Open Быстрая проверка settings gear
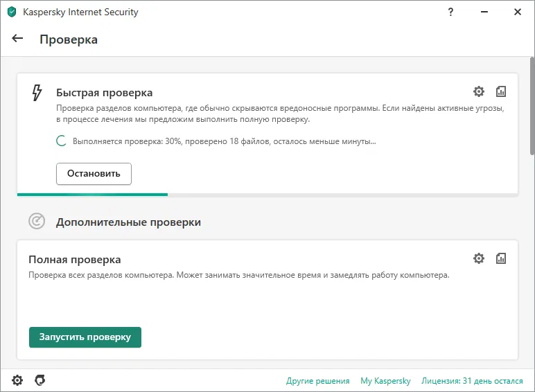Image resolution: width=535 pixels, height=392 pixels. pos(479,91)
